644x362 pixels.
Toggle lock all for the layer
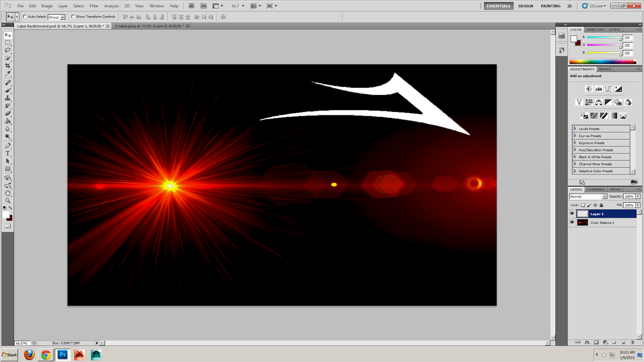(x=601, y=205)
